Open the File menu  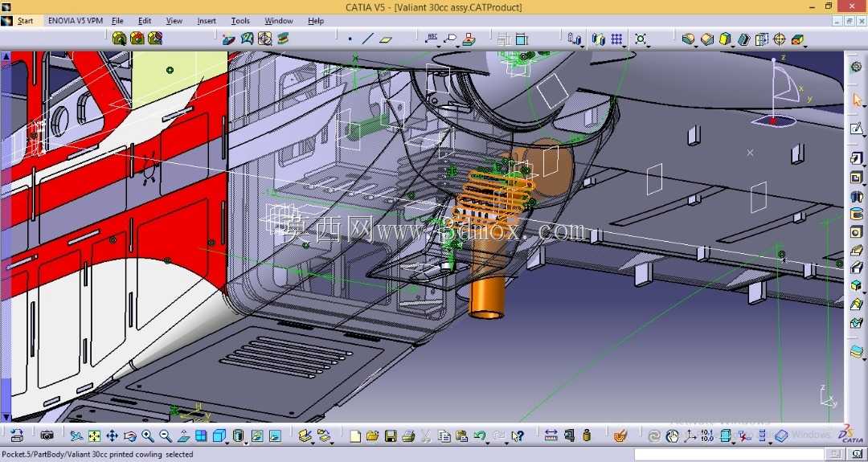click(x=117, y=21)
